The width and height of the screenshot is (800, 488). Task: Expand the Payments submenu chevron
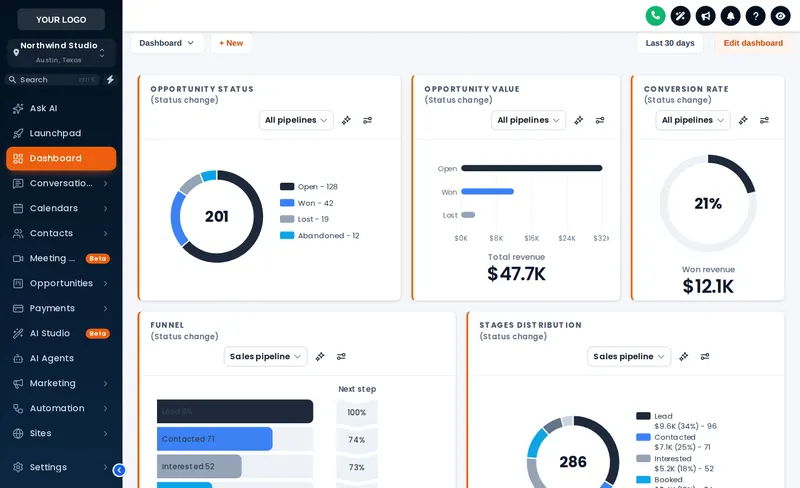click(105, 308)
